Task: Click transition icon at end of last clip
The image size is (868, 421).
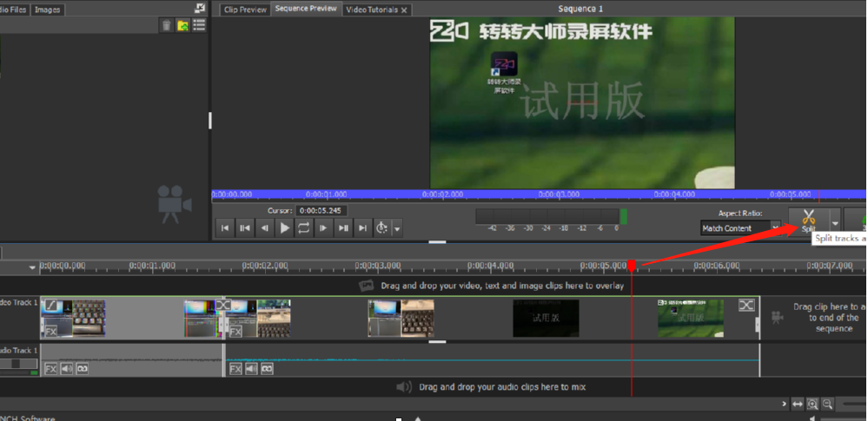Action: point(746,305)
